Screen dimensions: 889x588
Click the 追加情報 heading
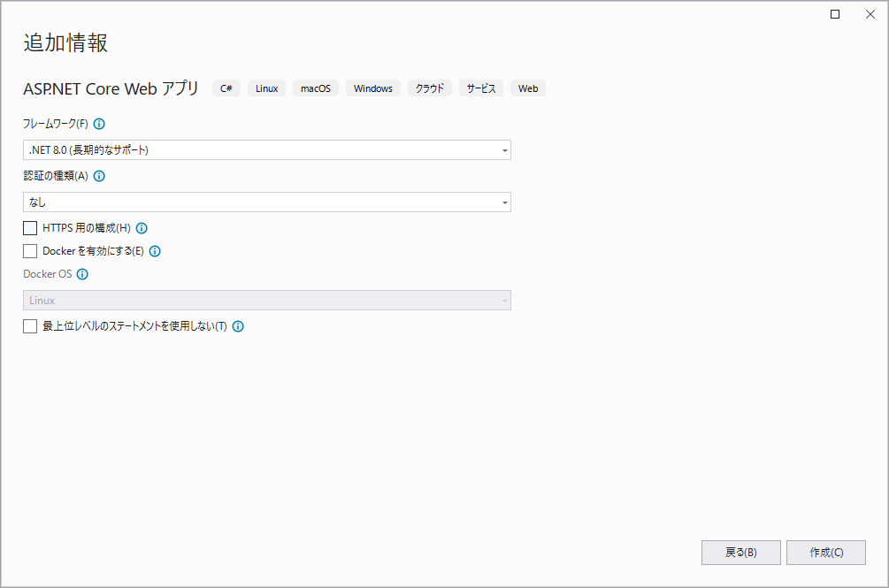click(x=65, y=42)
